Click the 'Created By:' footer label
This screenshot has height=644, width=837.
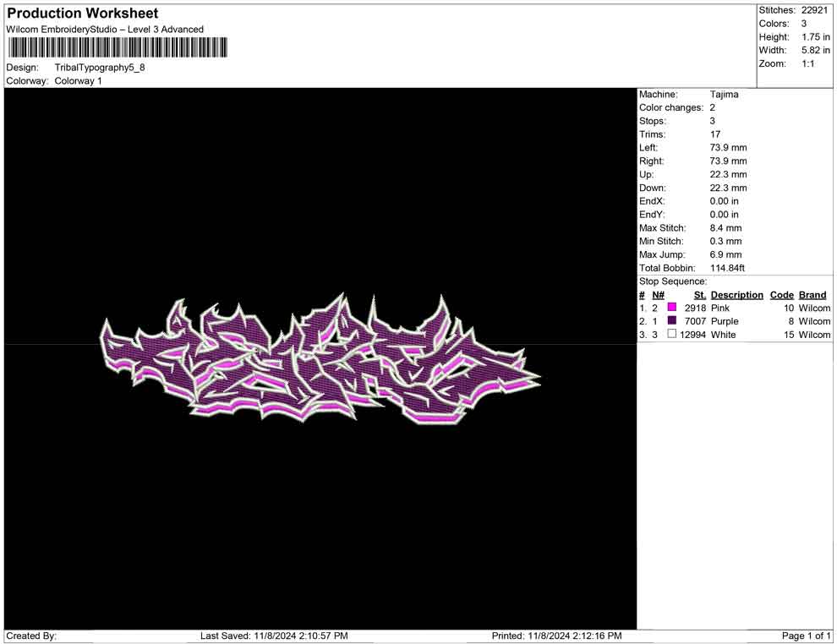[x=31, y=636]
